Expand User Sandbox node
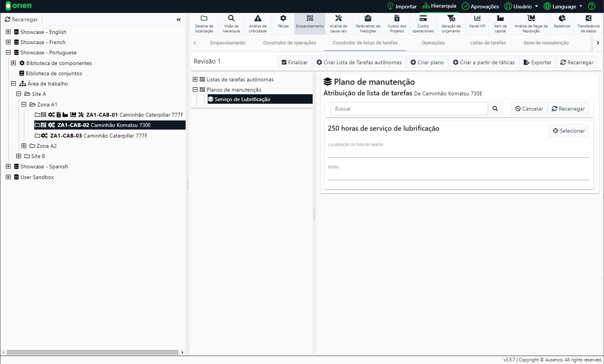Image resolution: width=604 pixels, height=364 pixels. pos(8,177)
